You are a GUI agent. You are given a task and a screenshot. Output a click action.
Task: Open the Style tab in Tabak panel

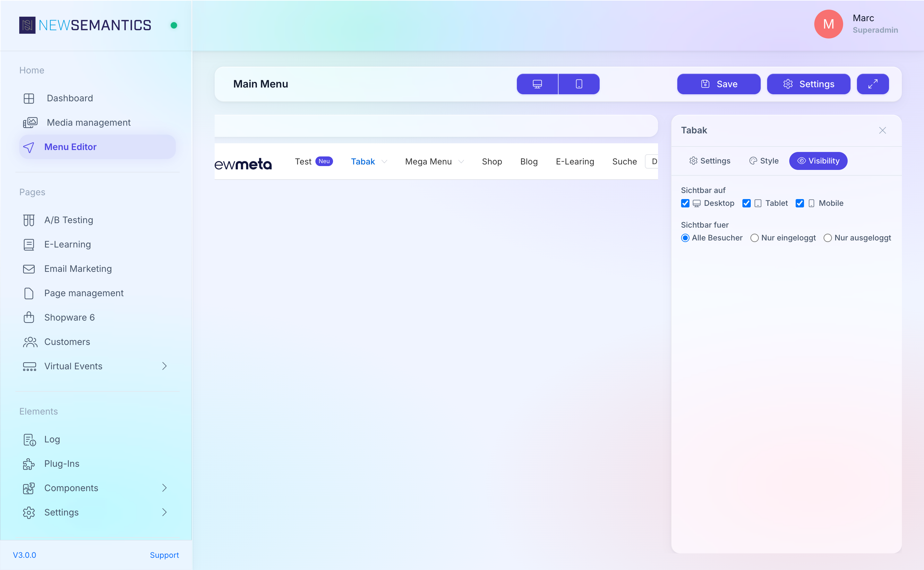click(764, 161)
